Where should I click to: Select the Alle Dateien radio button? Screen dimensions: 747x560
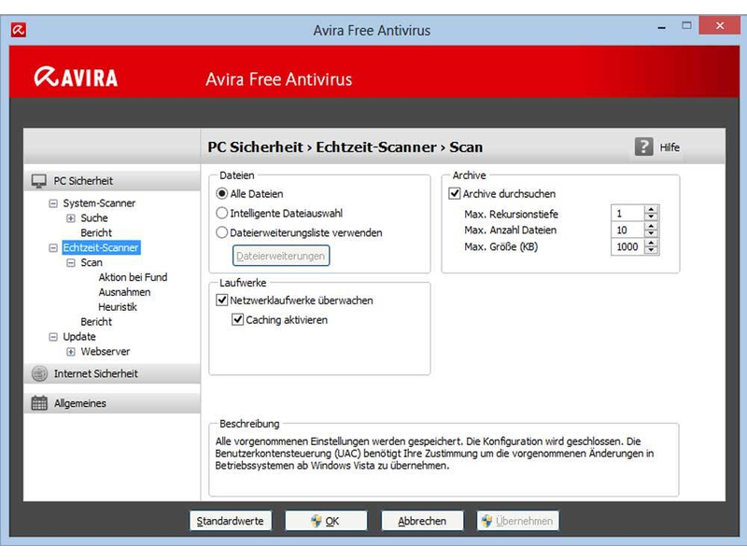(221, 194)
